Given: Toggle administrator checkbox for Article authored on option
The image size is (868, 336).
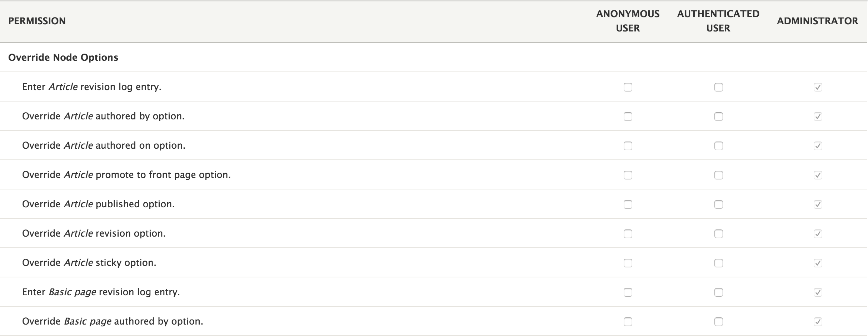Looking at the screenshot, I should pos(818,146).
